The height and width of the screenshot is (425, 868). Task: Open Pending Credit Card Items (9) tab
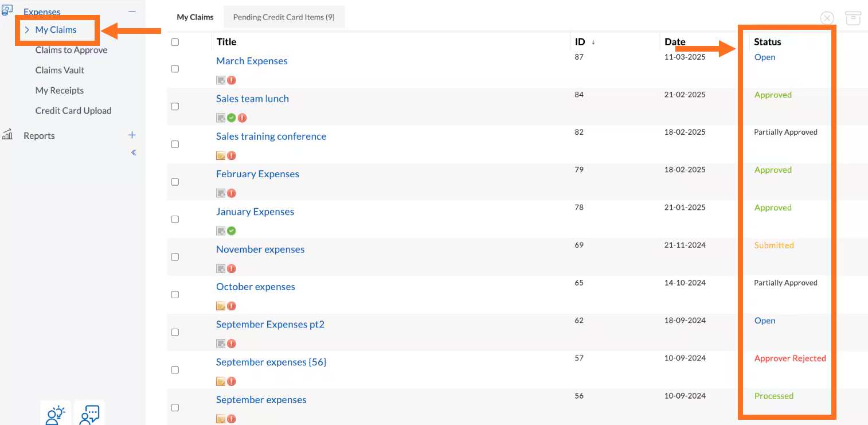pos(284,17)
